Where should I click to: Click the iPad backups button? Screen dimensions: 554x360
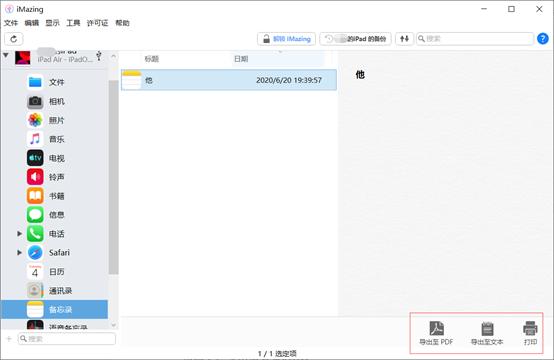pyautogui.click(x=355, y=39)
